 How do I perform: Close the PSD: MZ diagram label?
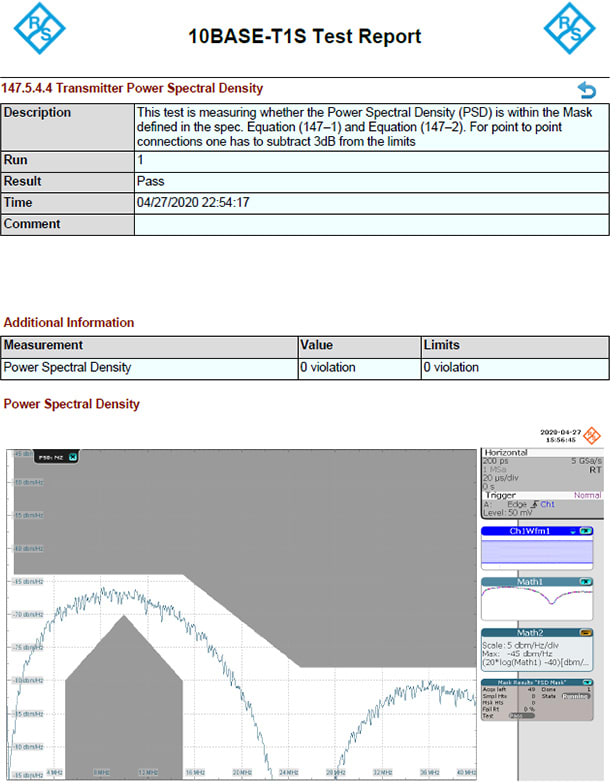(x=72, y=456)
